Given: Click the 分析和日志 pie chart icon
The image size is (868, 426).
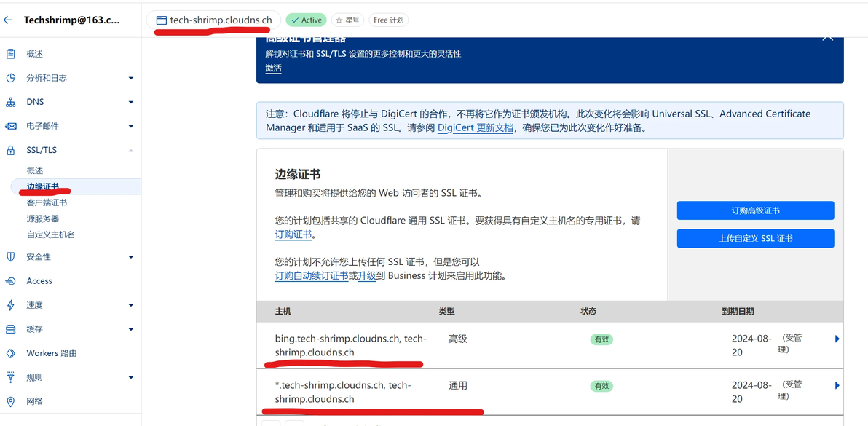Looking at the screenshot, I should click(x=10, y=78).
